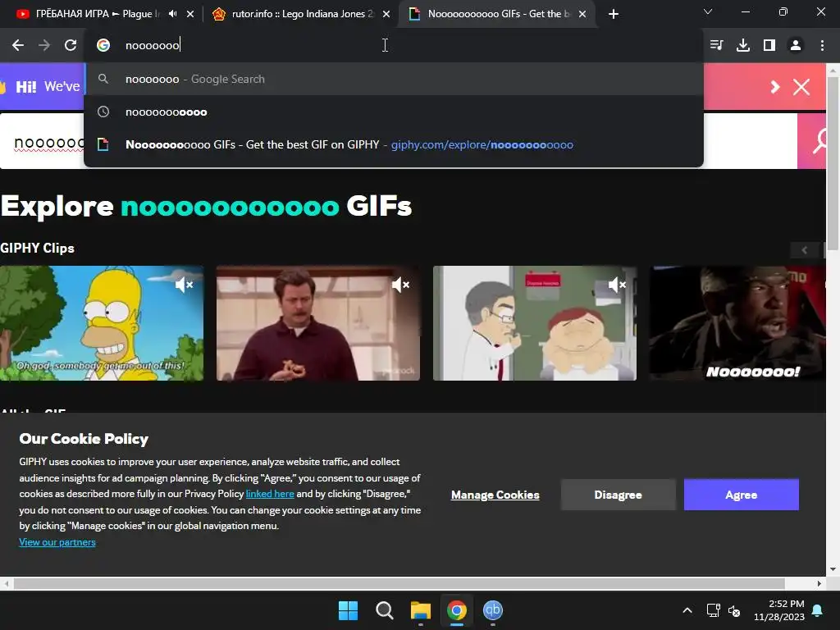This screenshot has height=630, width=840.
Task: Open File Explorer from taskbar
Action: (x=421, y=610)
